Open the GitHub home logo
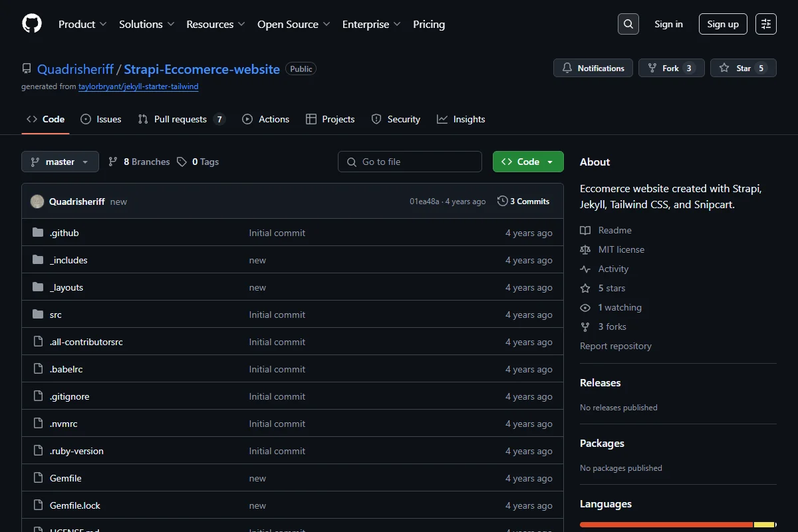The width and height of the screenshot is (798, 532). 32,24
